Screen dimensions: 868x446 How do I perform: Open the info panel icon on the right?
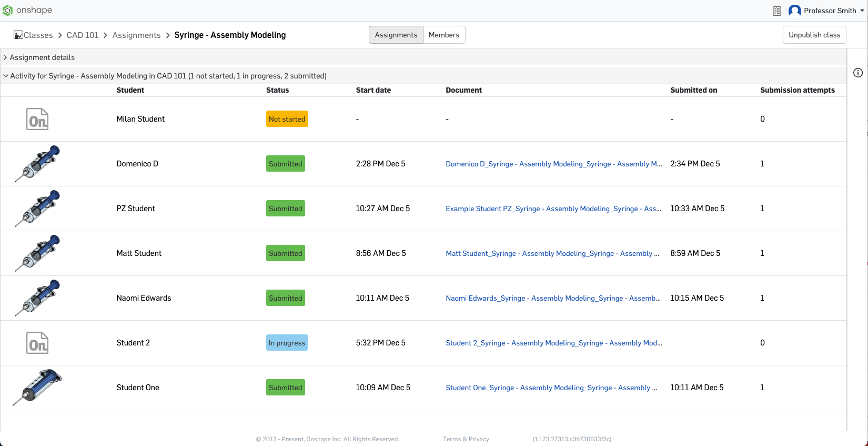coord(858,73)
